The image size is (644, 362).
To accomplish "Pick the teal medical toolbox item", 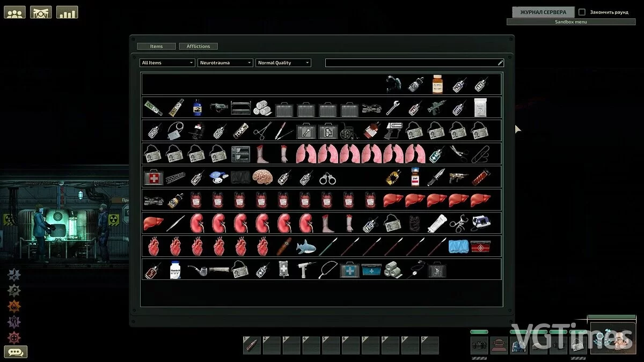I will coord(371,270).
